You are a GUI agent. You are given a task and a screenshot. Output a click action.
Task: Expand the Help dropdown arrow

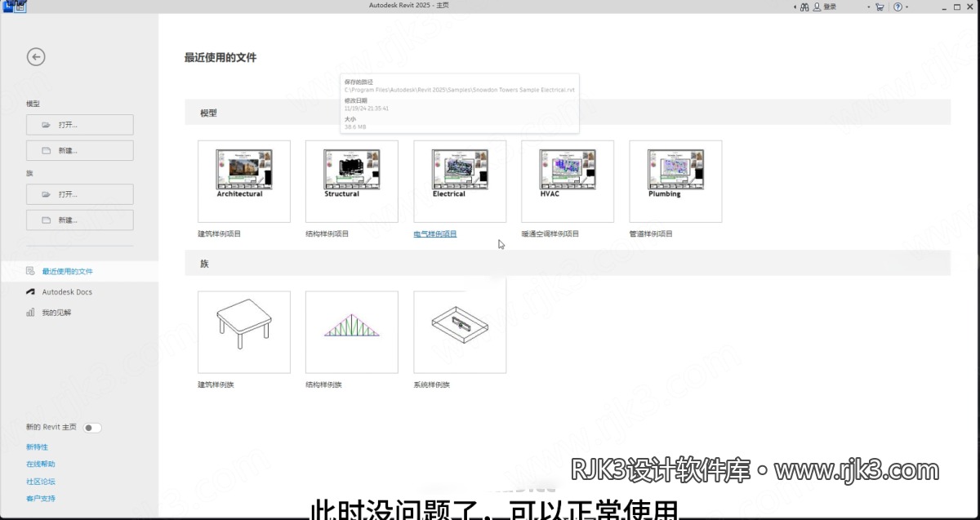[907, 7]
